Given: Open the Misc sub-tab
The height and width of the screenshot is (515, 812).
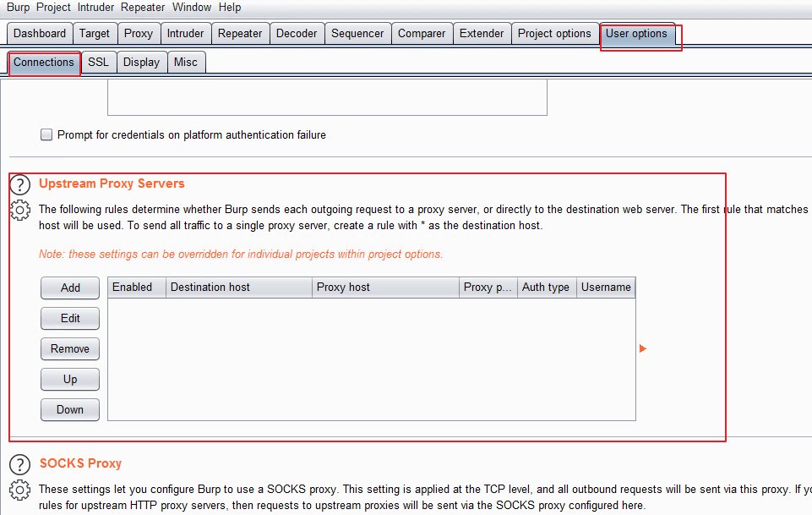Looking at the screenshot, I should coord(186,63).
